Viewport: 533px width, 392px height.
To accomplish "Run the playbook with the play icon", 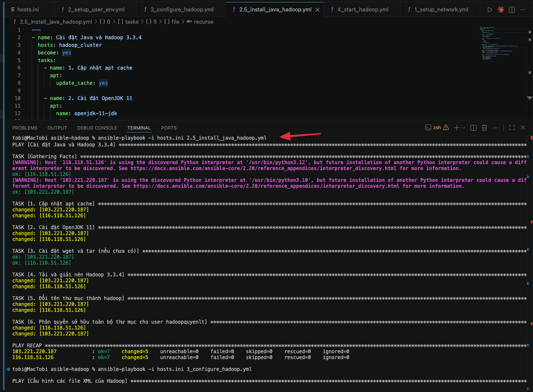I will click(x=490, y=9).
